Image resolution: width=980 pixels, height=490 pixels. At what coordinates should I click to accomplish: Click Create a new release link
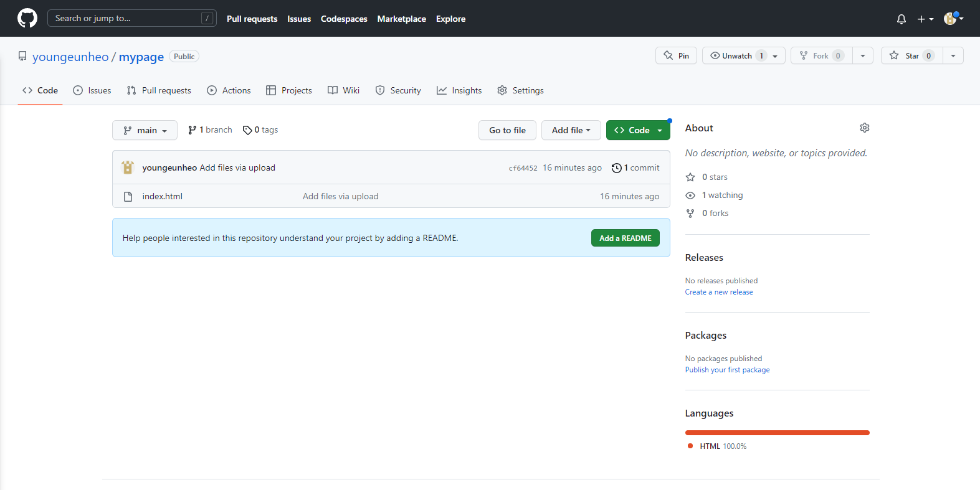(x=719, y=292)
